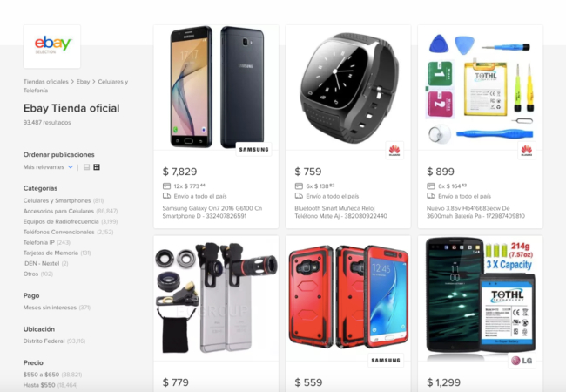This screenshot has width=566, height=392.
Task: Click LG brand badge on battery card
Action: pos(522,361)
